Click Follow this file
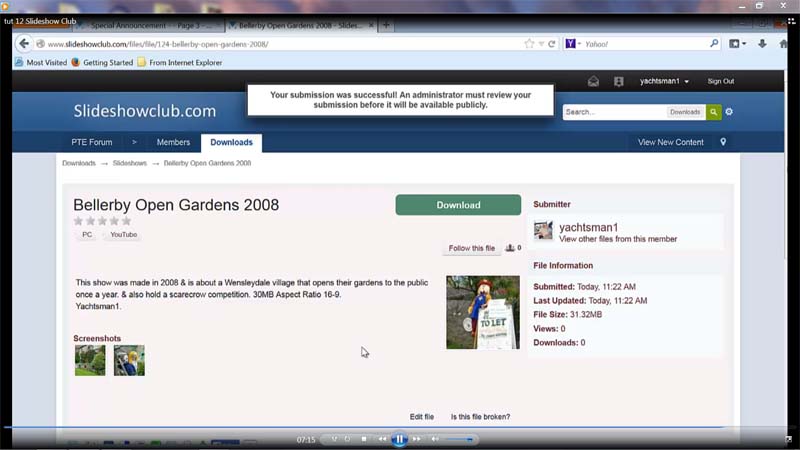 click(x=471, y=248)
